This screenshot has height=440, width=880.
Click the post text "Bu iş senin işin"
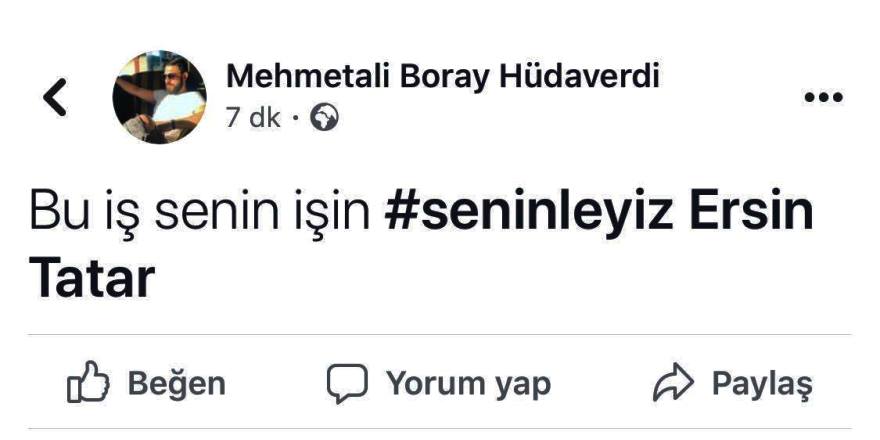coord(202,213)
